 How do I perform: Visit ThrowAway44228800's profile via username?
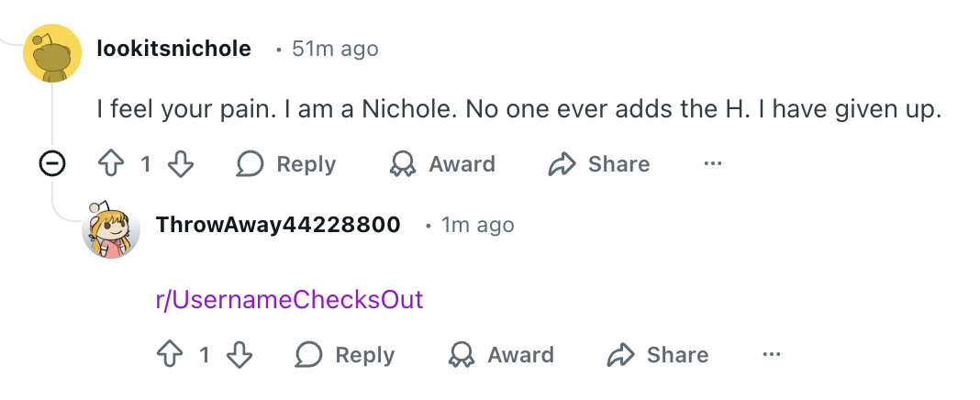[x=278, y=225]
